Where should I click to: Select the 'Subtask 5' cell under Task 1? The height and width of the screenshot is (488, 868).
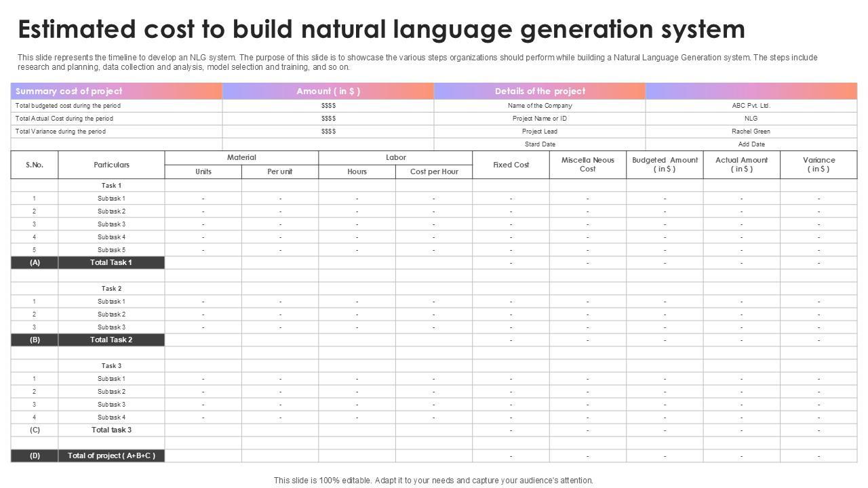click(111, 250)
